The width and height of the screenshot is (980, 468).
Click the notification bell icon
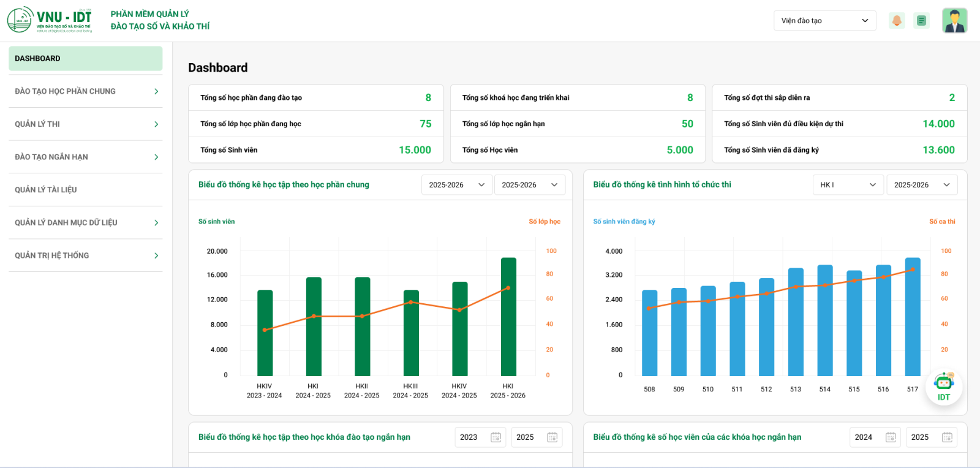tap(897, 21)
